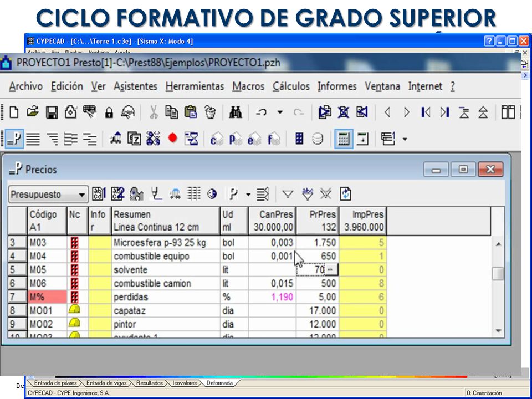Go to previous record with left arrow
The height and width of the screenshot is (399, 532).
[387, 112]
